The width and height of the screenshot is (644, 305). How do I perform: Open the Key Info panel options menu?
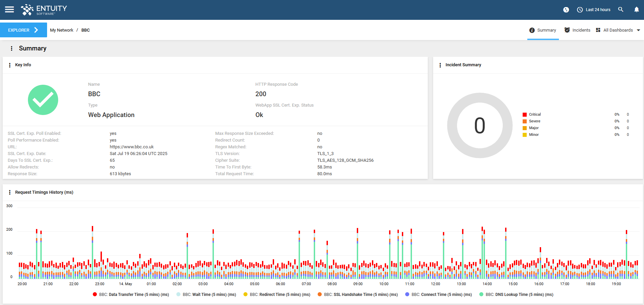pos(10,65)
